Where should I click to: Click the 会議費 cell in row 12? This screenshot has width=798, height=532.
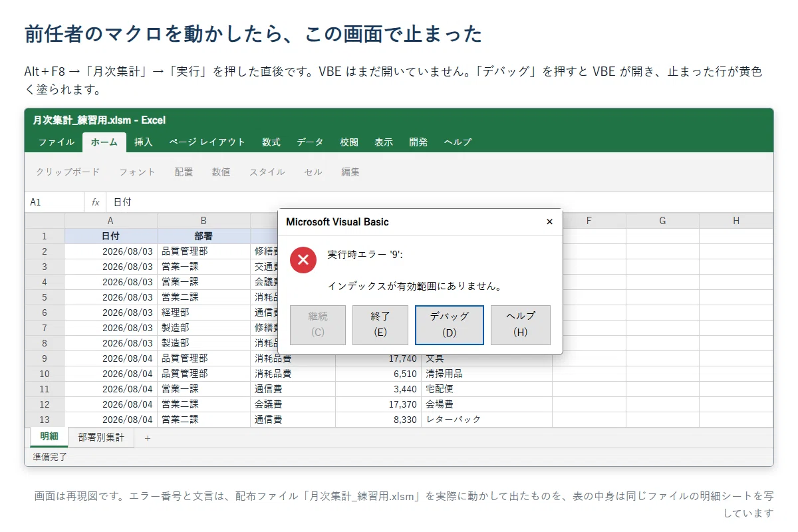293,404
